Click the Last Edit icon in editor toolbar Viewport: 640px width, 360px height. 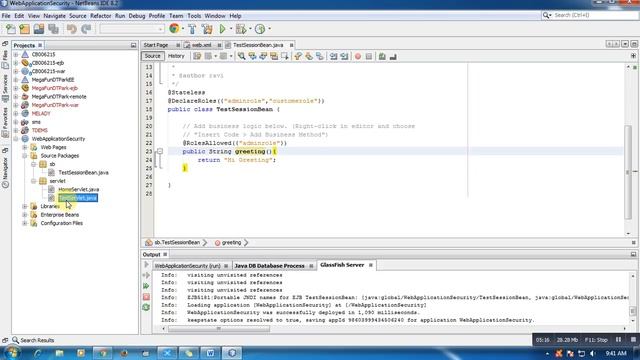tap(197, 56)
